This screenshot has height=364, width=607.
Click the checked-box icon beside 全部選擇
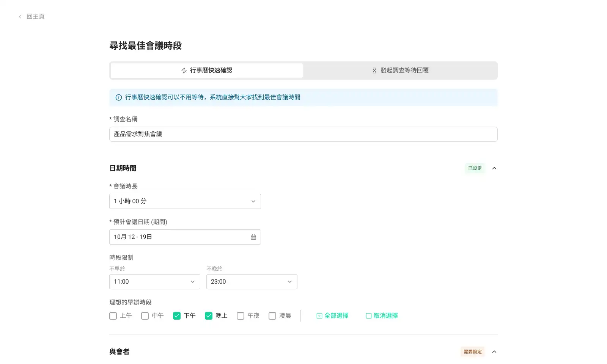(x=319, y=316)
